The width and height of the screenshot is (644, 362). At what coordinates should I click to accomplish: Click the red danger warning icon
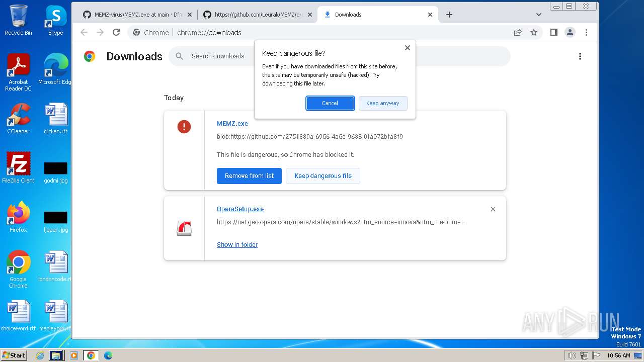pos(184,127)
